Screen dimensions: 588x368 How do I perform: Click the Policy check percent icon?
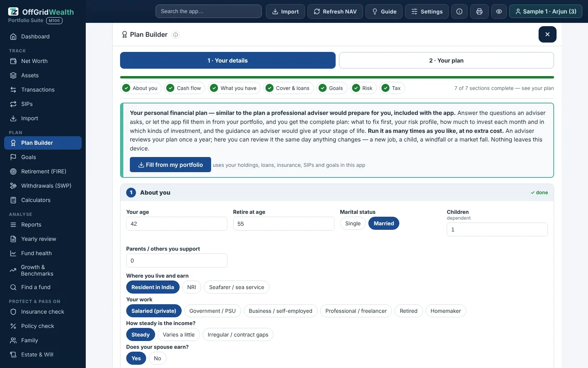tap(13, 326)
